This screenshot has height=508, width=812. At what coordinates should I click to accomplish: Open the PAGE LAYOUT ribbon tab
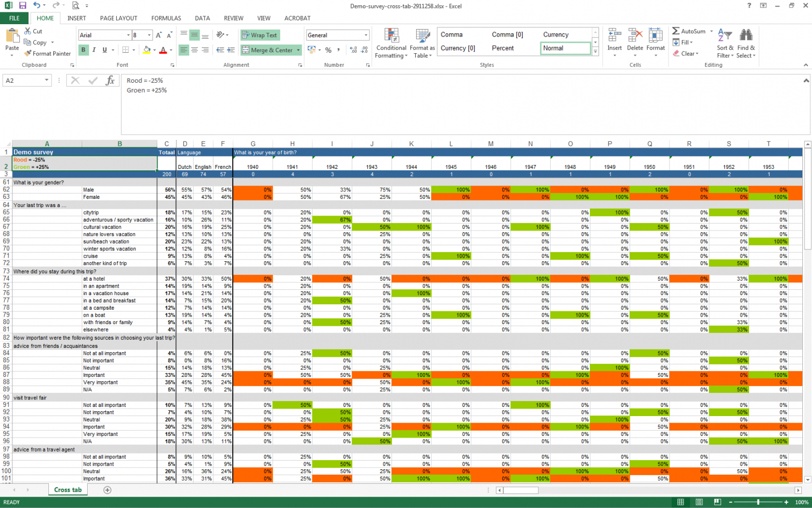(118, 18)
